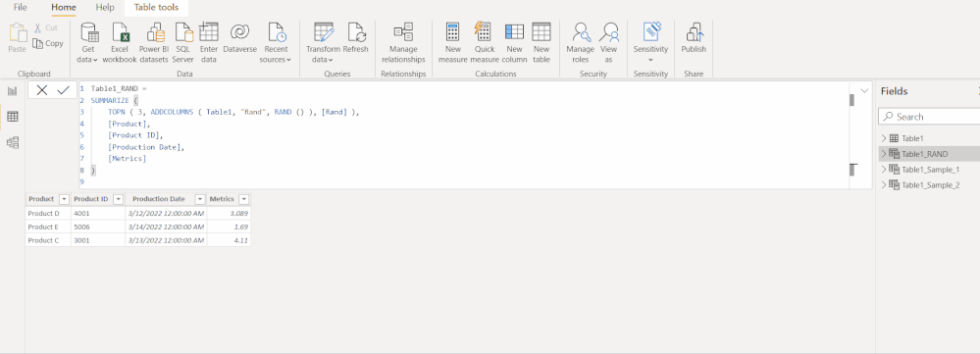
Task: Switch to Report view in sidebar
Action: click(x=12, y=91)
